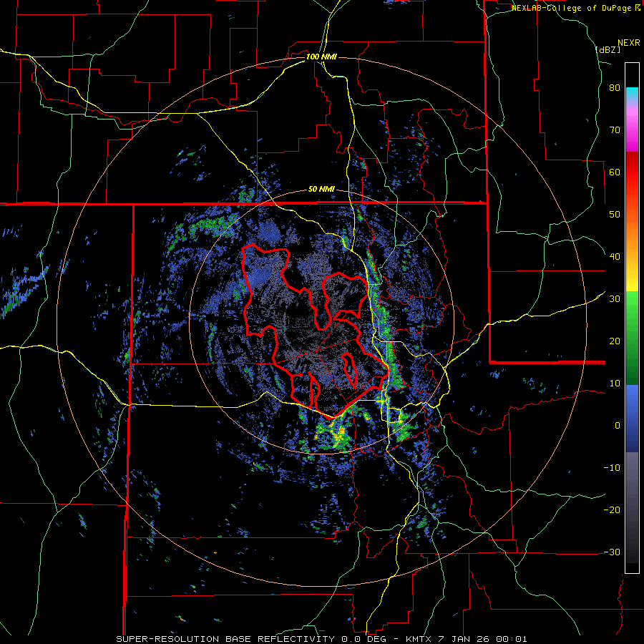Click the '[dBZ]' units label
The image size is (644, 644).
tap(608, 49)
